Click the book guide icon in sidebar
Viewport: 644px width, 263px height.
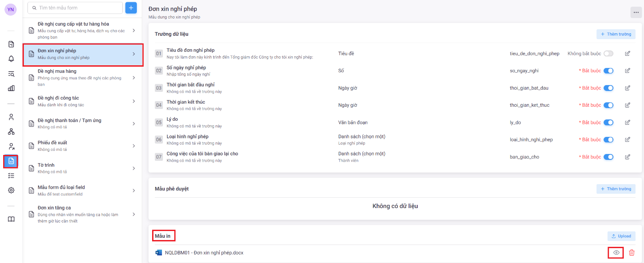(11, 219)
